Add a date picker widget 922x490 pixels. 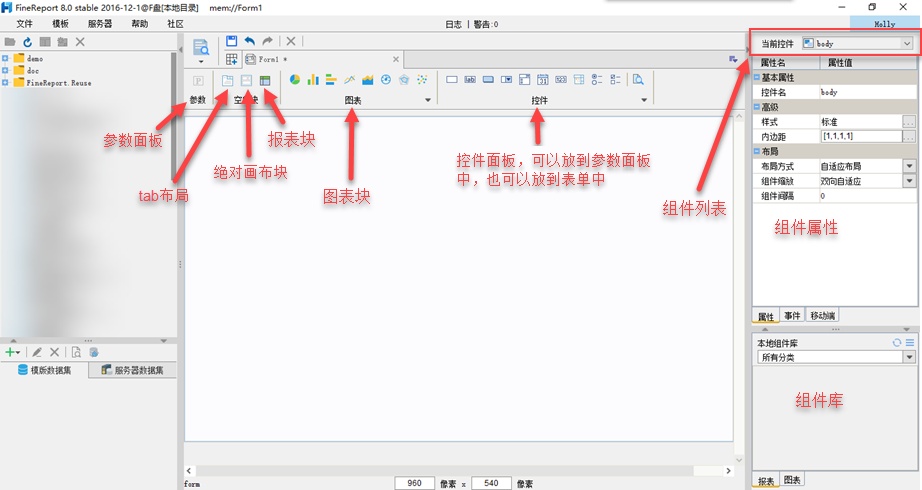(543, 79)
